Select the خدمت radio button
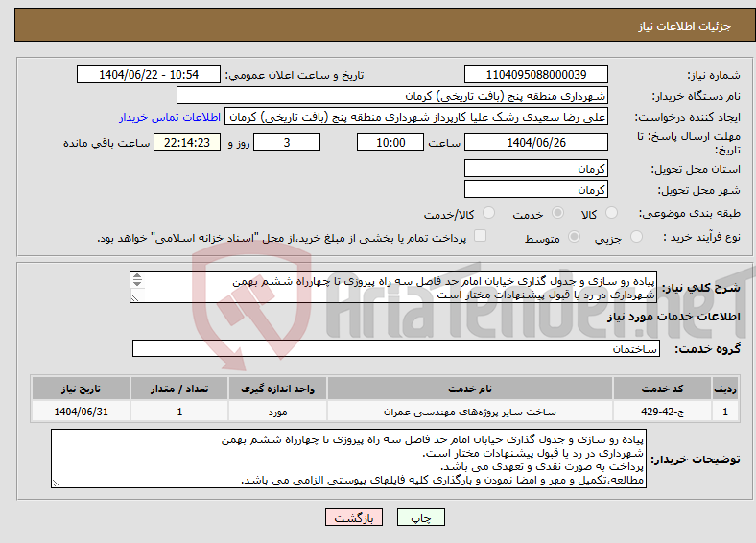This screenshot has width=756, height=543. tap(557, 213)
